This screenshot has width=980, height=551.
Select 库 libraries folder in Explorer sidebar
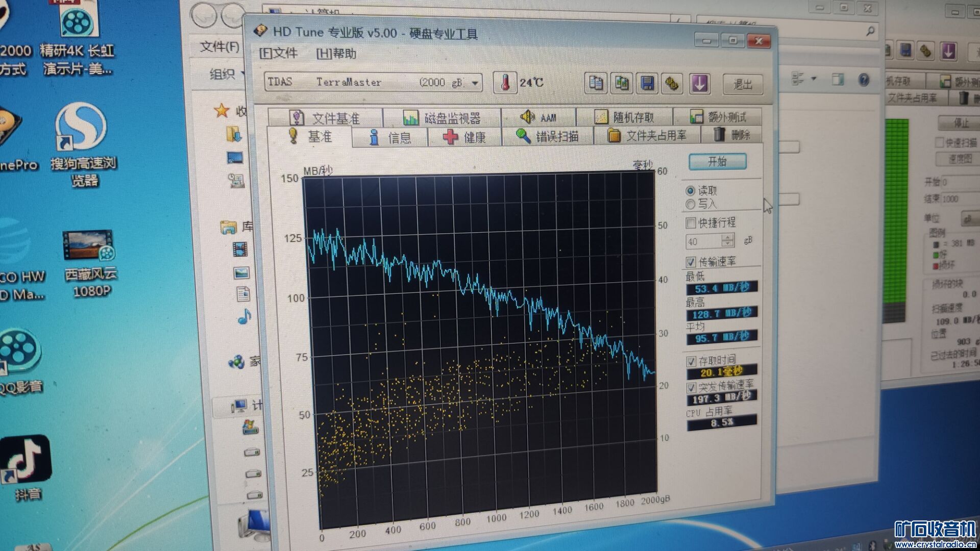tap(236, 227)
